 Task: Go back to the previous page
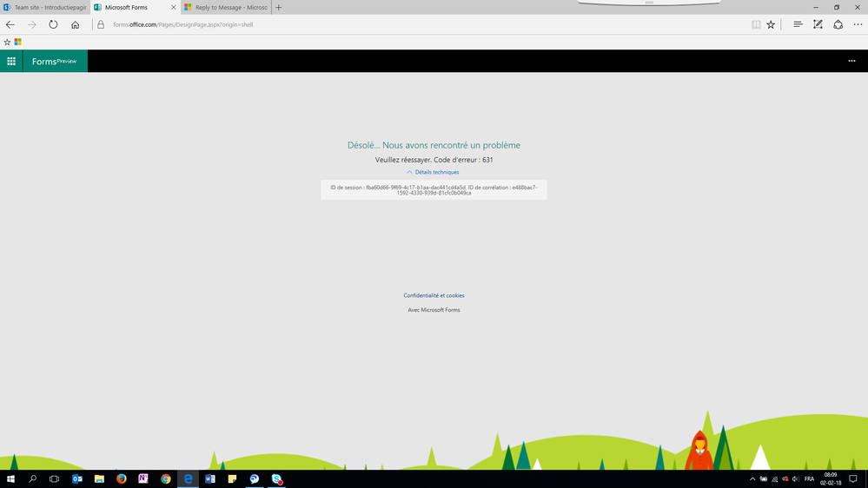pos(10,24)
